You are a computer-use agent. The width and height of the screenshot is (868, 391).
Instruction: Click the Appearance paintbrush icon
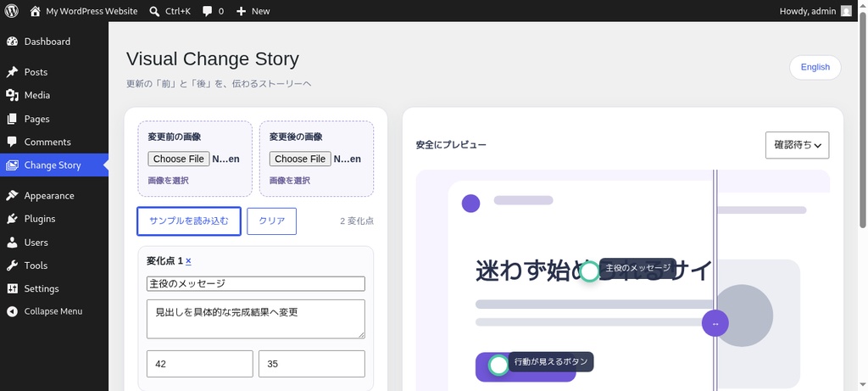click(x=12, y=195)
